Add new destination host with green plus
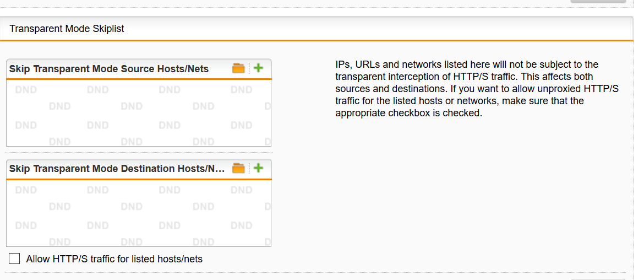644x280 pixels. 258,168
